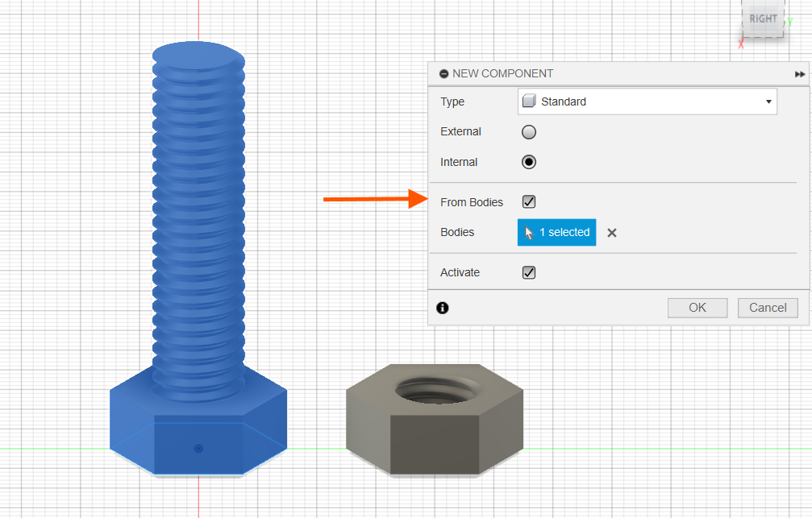Click the 'From Bodies' label text
812x518 pixels.
(471, 202)
